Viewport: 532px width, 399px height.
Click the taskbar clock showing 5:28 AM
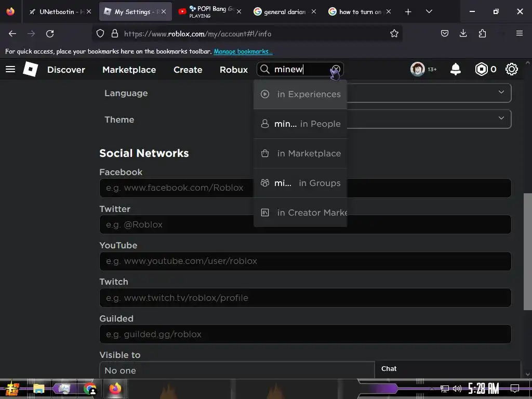coord(483,389)
